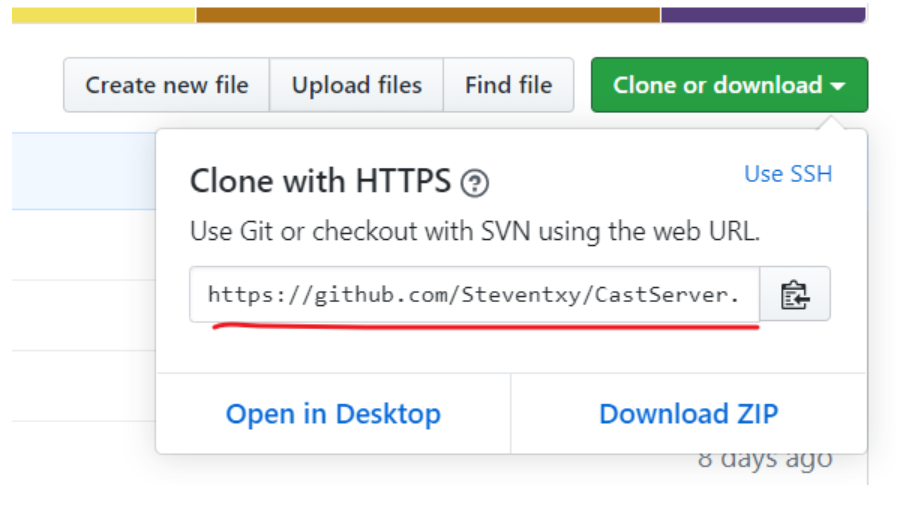
Task: Click the popup's pointer triangle under the green button
Action: point(829,124)
